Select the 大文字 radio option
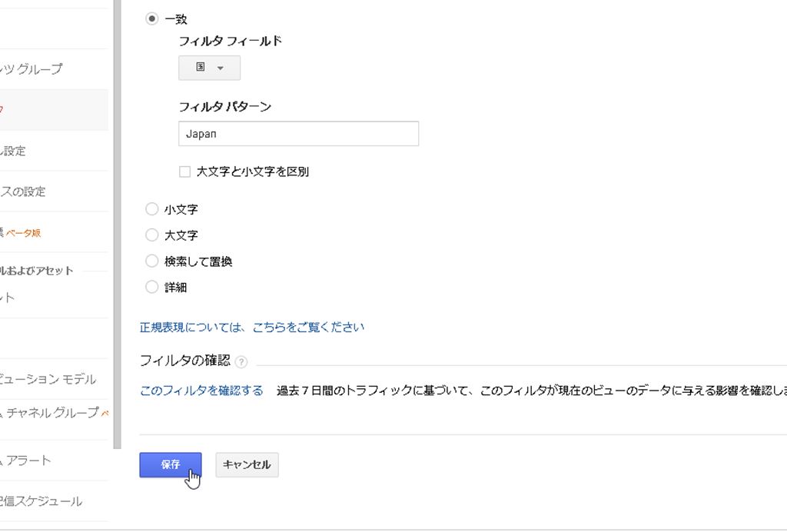The width and height of the screenshot is (787, 532). pyautogui.click(x=151, y=235)
